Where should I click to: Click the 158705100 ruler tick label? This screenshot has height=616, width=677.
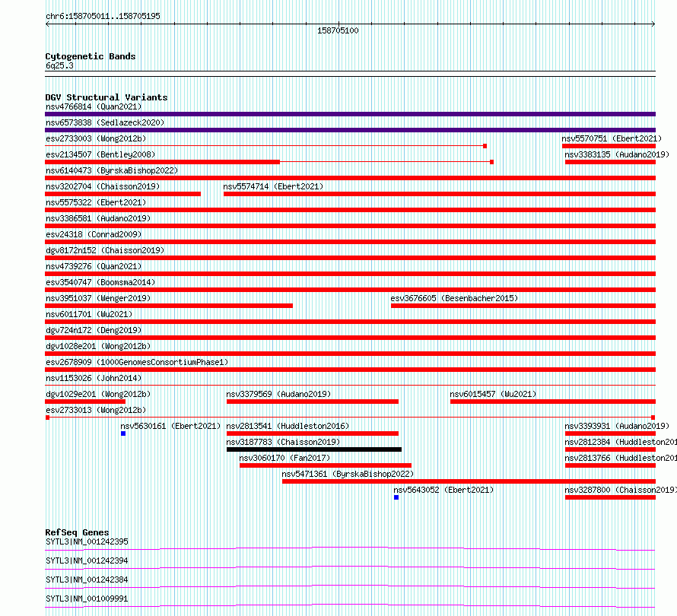point(338,30)
